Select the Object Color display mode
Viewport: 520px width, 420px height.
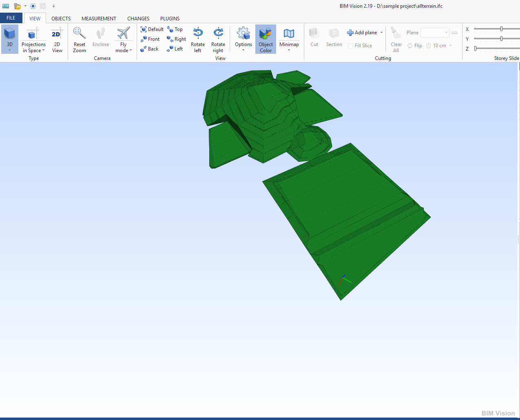point(266,39)
